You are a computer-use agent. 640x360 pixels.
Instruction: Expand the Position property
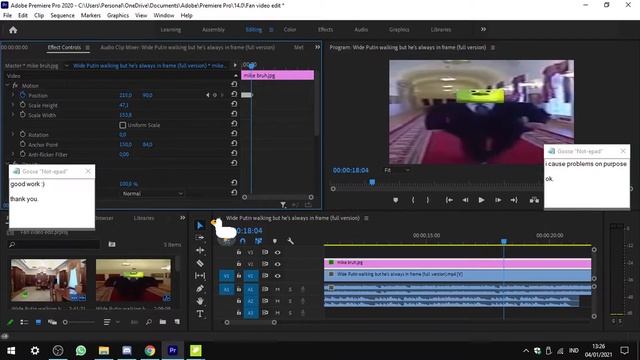coord(13,95)
